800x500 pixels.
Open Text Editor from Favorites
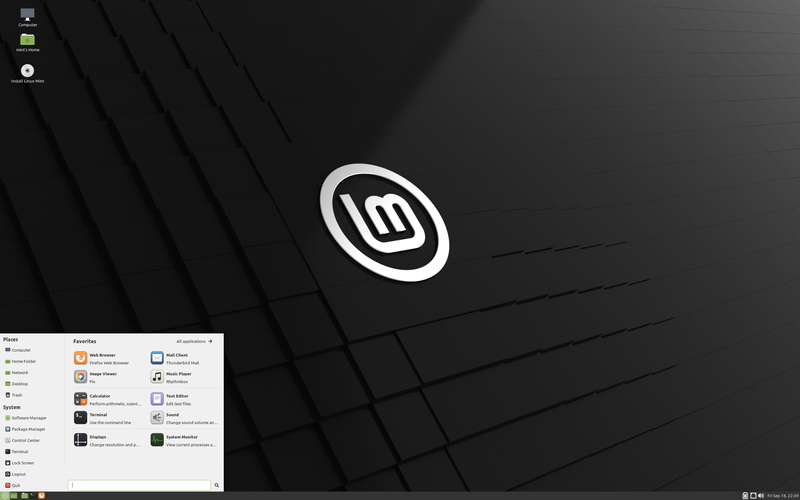tap(184, 399)
